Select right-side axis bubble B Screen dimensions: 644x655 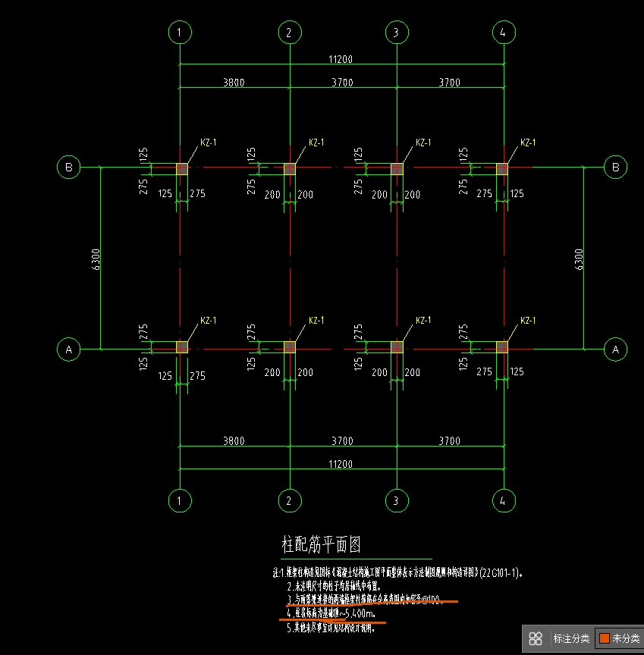pos(615,167)
